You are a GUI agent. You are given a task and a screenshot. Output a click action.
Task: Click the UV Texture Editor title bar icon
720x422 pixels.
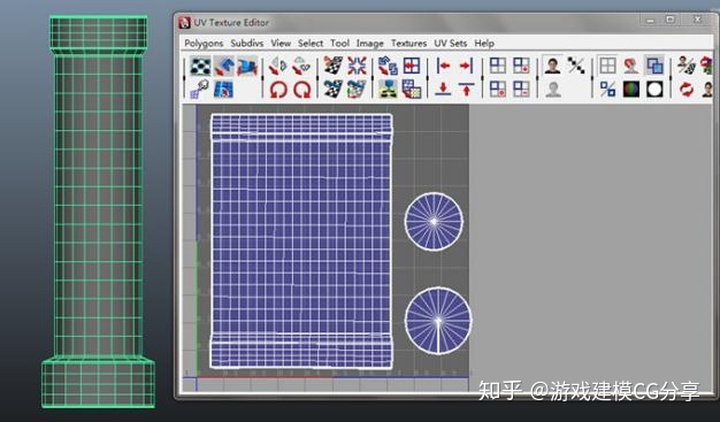pyautogui.click(x=185, y=23)
